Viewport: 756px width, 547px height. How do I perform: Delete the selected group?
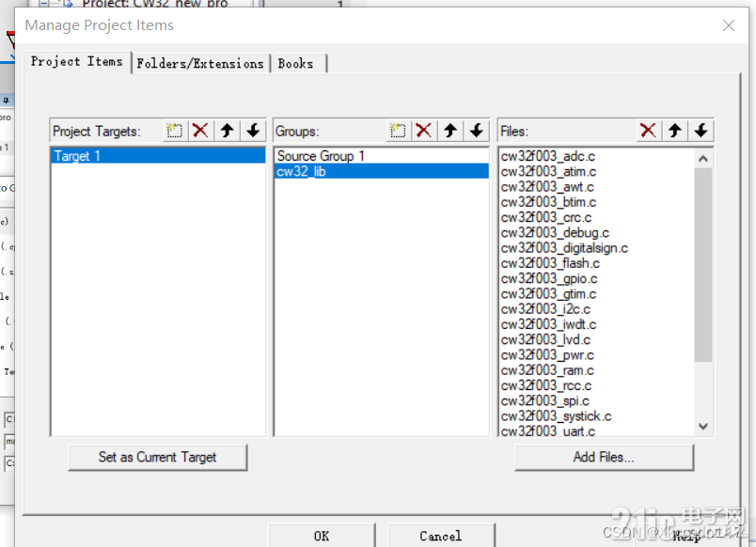[424, 131]
